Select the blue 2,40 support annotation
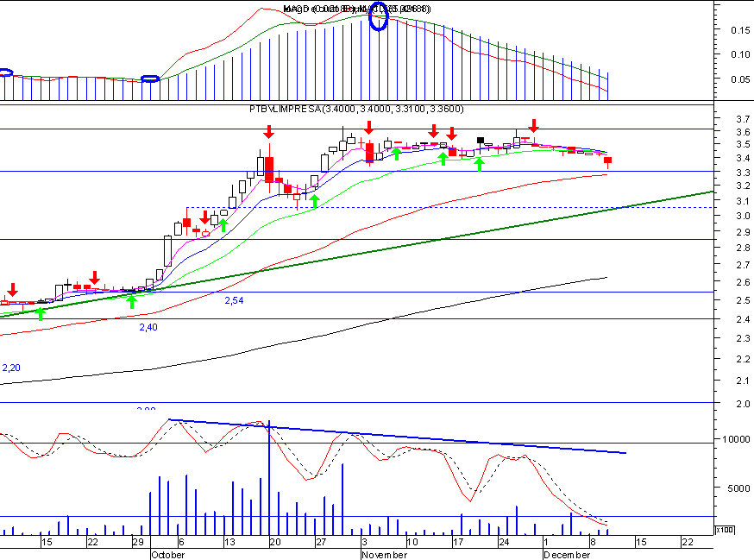This screenshot has width=754, height=560. click(x=148, y=327)
